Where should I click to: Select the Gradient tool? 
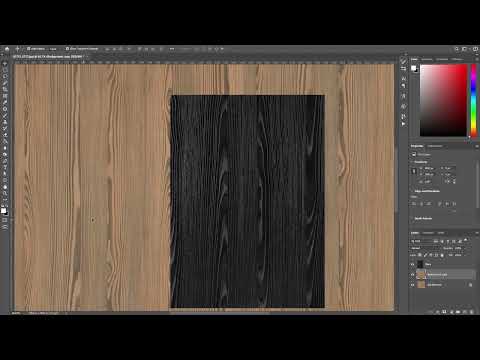click(x=5, y=141)
